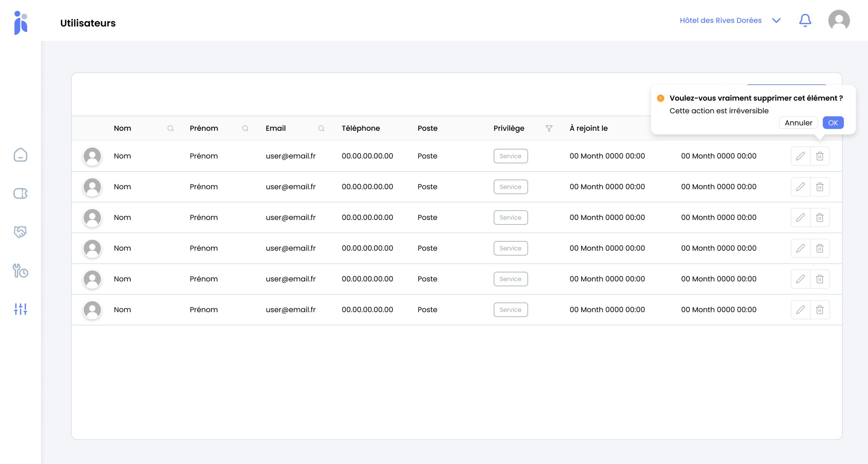Click the Prénom column search icon
Viewport: 868px width, 464px height.
coord(245,128)
